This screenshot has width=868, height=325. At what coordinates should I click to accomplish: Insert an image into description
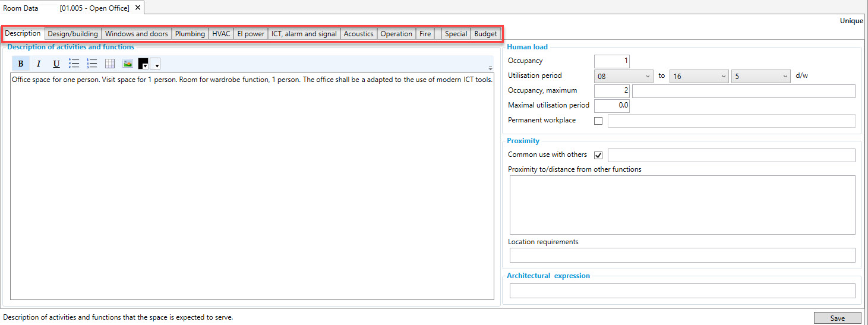(x=128, y=64)
